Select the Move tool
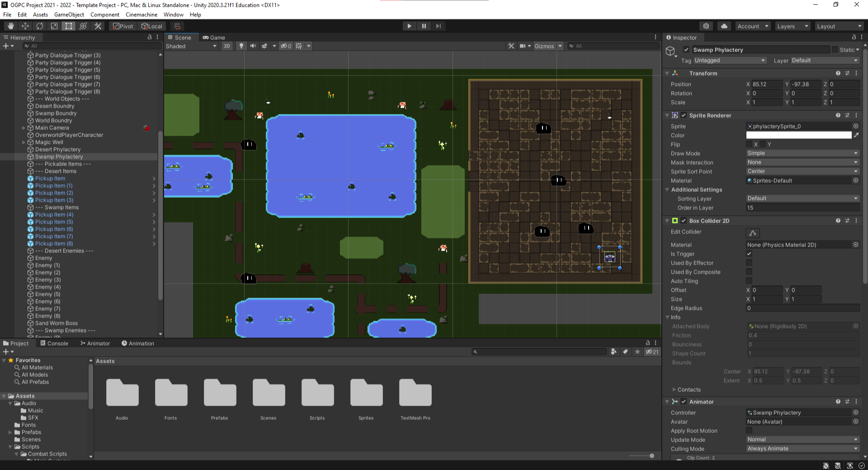The image size is (868, 470). [x=25, y=26]
